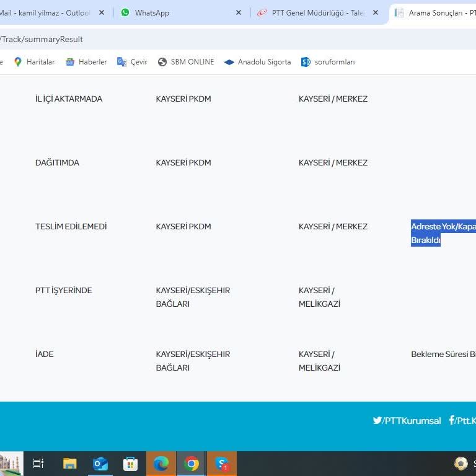Switch to the PTT Genel Müdürlüğü tab
476x476 pixels.
[317, 13]
